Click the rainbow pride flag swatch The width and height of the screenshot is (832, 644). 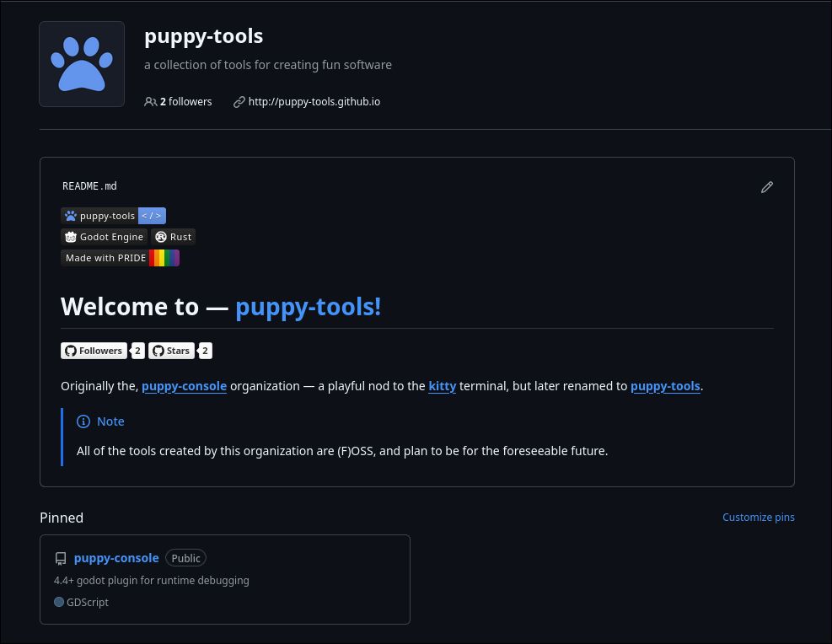(x=164, y=258)
